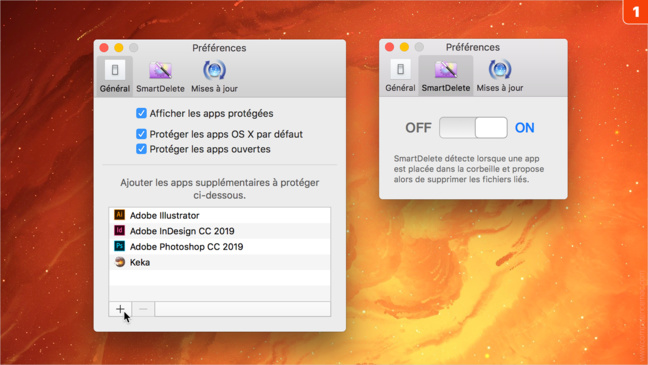Click the Adobe Illustrator Ai icon
The width and height of the screenshot is (648, 365).
(x=119, y=215)
